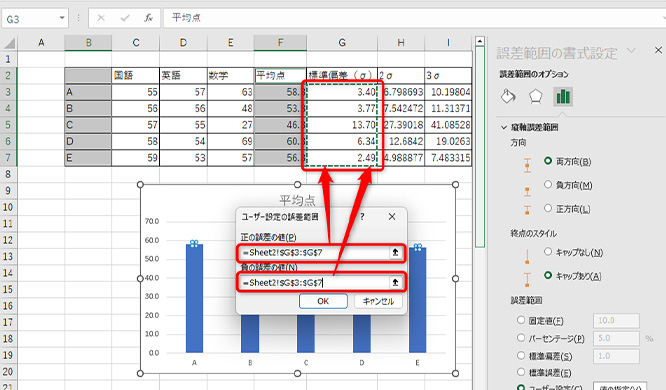Confirm with the OK button

[323, 301]
